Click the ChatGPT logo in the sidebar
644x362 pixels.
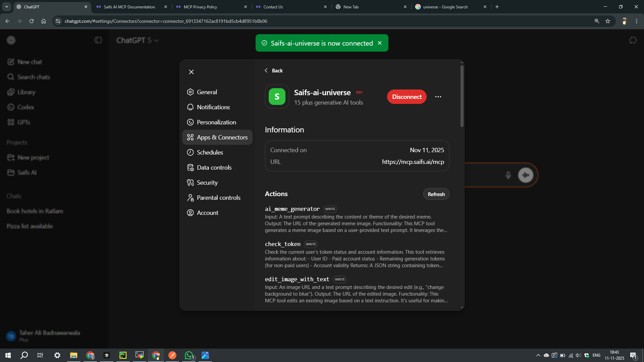pyautogui.click(x=11, y=40)
